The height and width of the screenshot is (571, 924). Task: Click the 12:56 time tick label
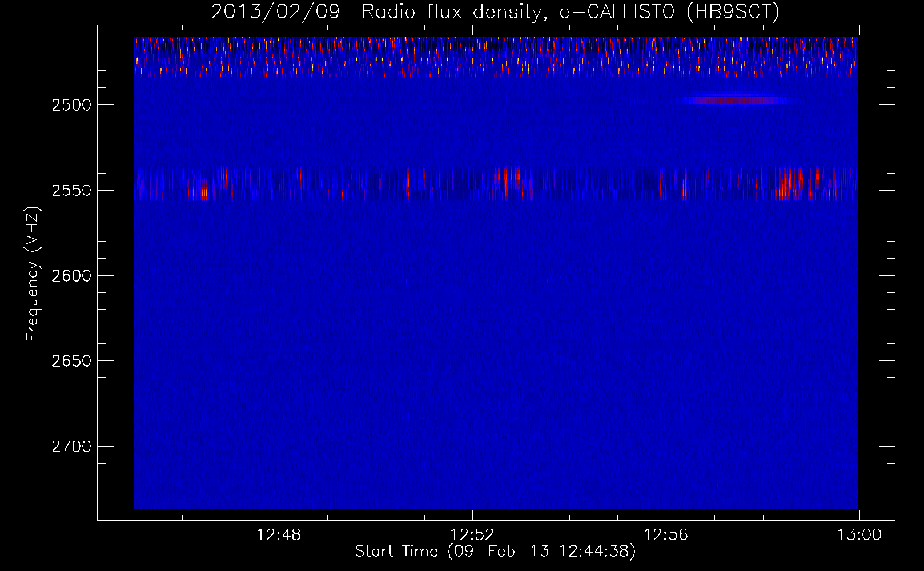[x=666, y=535]
